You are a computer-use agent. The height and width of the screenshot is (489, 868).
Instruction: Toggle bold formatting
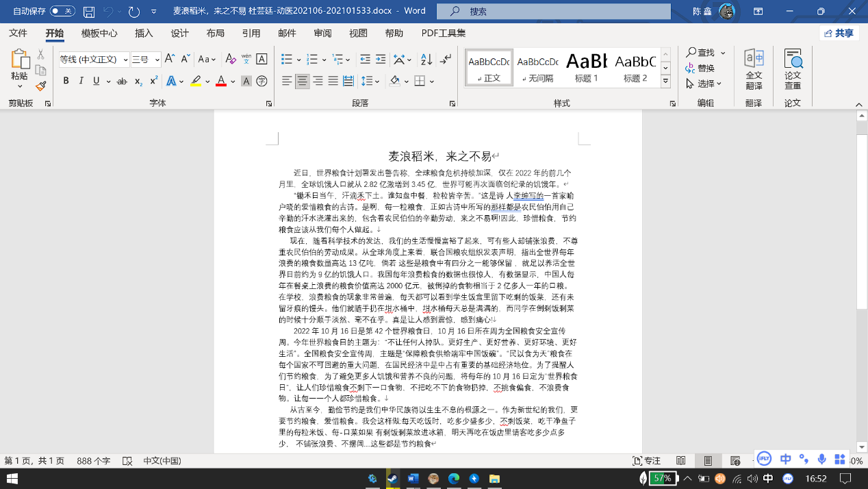(x=66, y=81)
